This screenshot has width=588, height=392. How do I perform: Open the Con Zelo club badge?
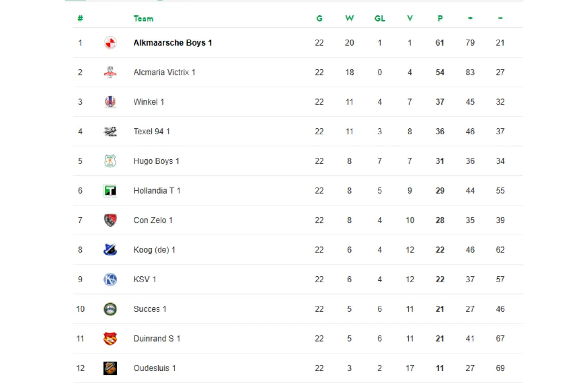(110, 220)
